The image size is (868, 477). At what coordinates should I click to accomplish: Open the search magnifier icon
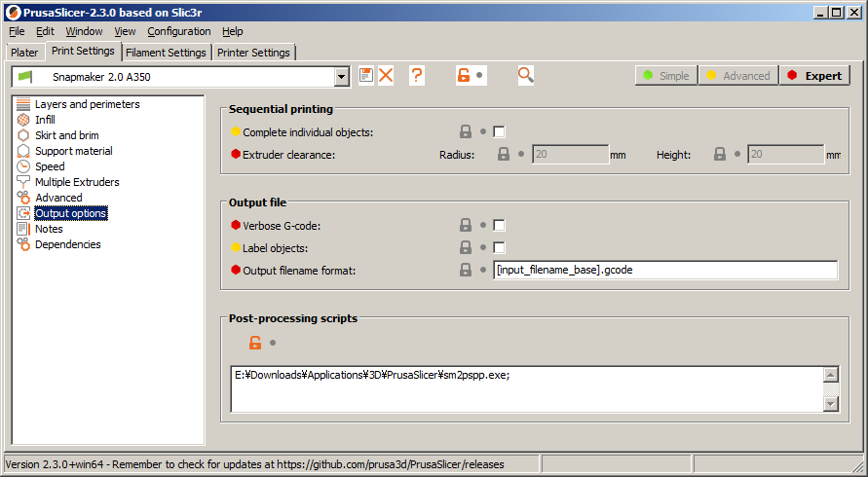[x=526, y=75]
